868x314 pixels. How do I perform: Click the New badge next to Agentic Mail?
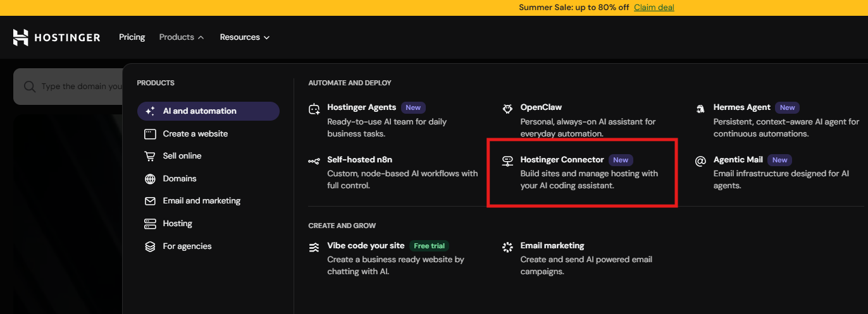[x=779, y=160]
